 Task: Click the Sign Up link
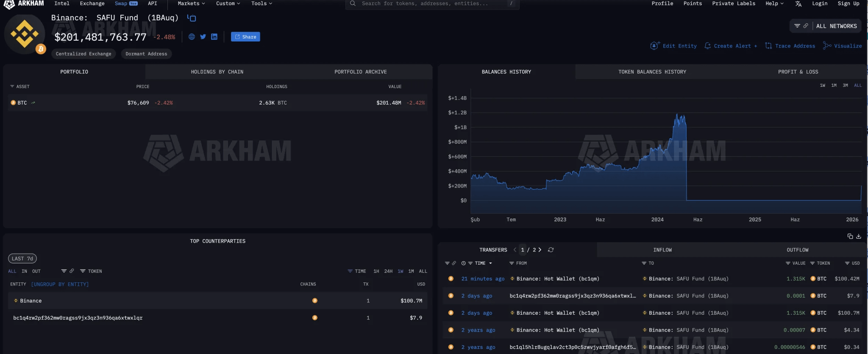[x=849, y=3]
